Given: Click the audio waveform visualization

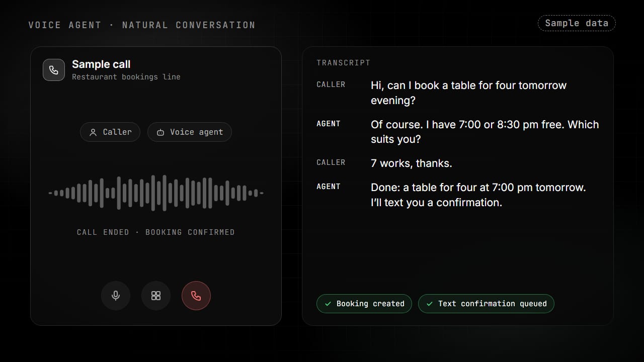Looking at the screenshot, I should point(156,193).
